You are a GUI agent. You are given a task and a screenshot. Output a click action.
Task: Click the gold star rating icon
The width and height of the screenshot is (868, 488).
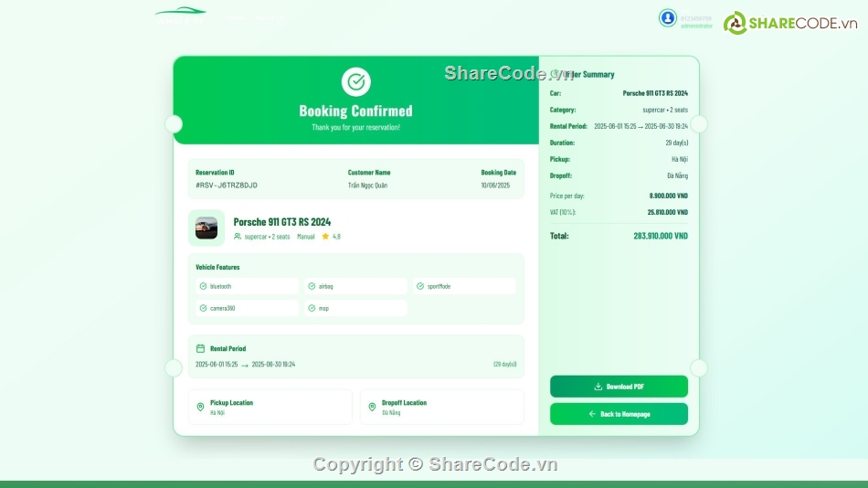tap(325, 237)
